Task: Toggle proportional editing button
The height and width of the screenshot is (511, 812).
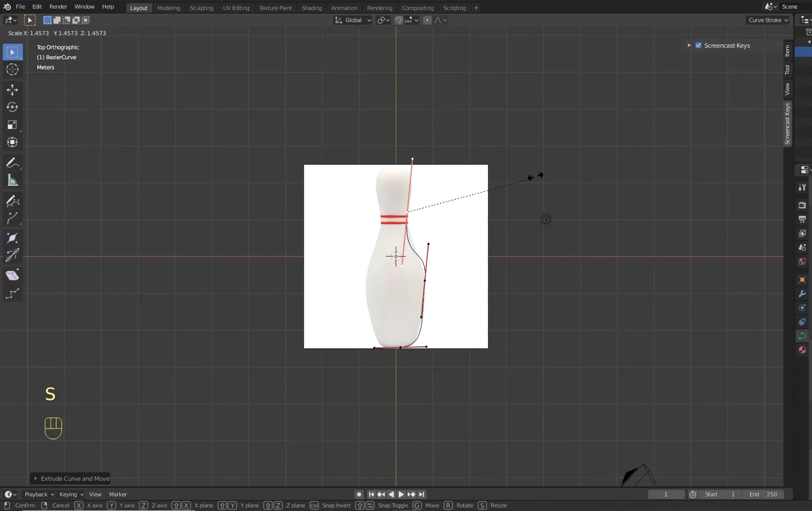Action: [427, 20]
